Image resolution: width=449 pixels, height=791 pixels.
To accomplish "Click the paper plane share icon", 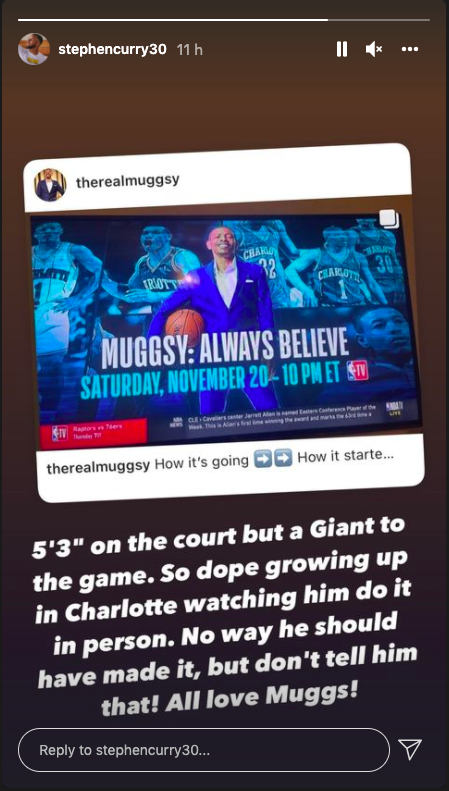I will 410,750.
